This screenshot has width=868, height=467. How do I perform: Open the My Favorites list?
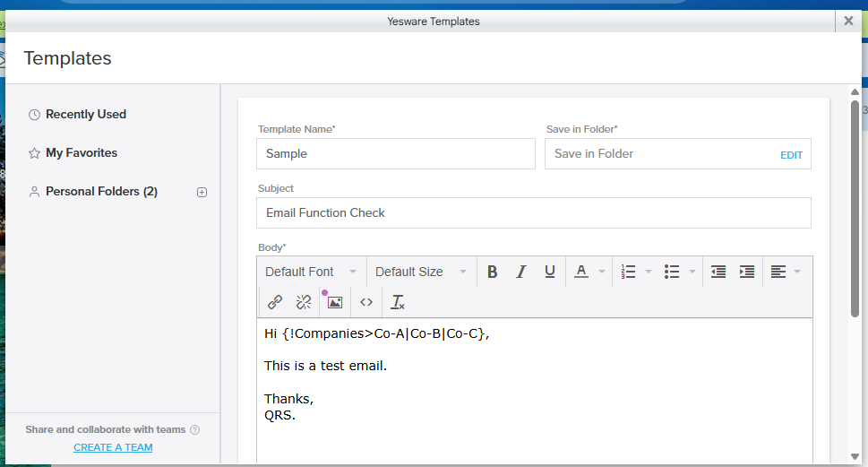pos(82,153)
